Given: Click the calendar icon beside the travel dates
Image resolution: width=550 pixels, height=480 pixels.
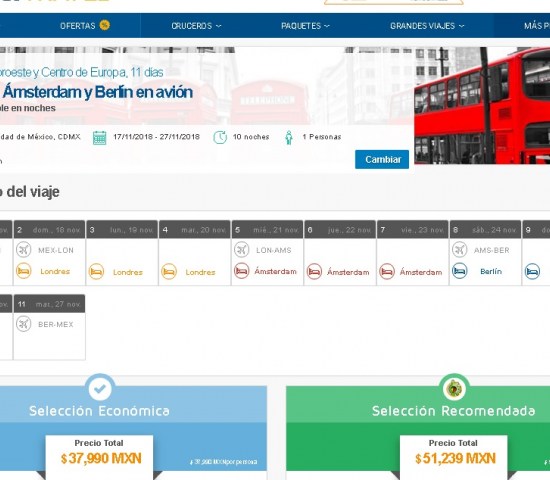Looking at the screenshot, I should click(x=99, y=137).
